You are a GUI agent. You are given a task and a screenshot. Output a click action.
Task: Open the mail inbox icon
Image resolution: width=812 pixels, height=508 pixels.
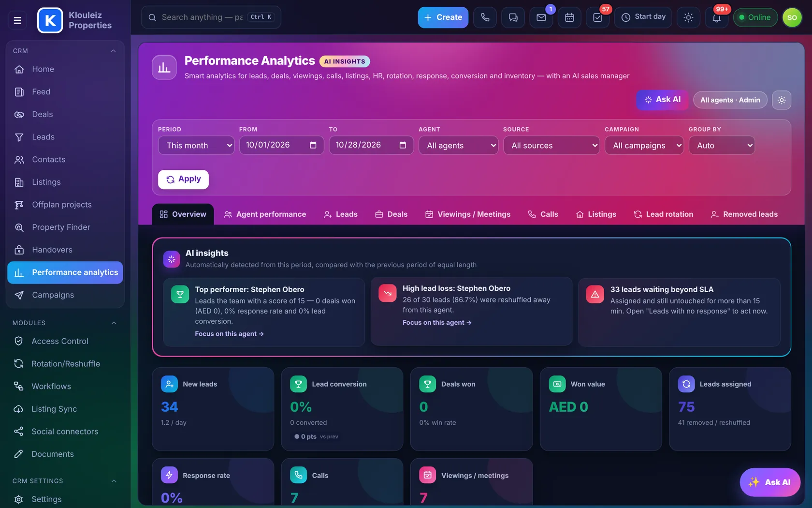[541, 17]
